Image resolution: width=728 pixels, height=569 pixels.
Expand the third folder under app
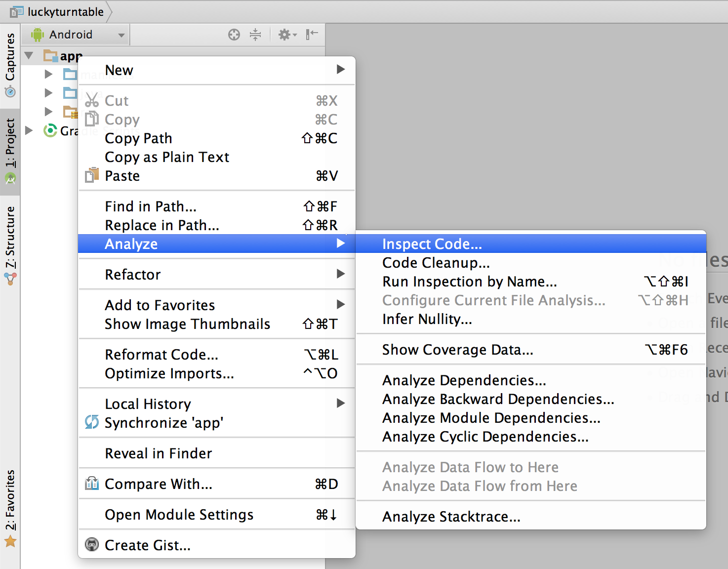point(48,112)
